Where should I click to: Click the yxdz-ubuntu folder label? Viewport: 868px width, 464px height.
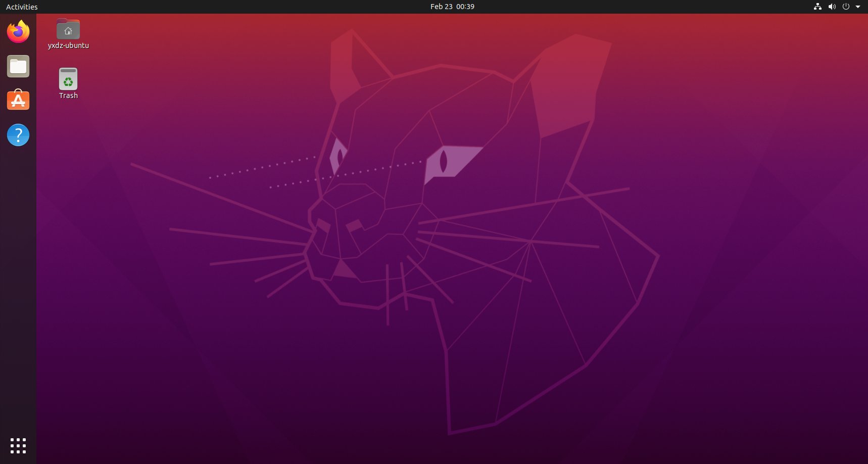(x=68, y=45)
